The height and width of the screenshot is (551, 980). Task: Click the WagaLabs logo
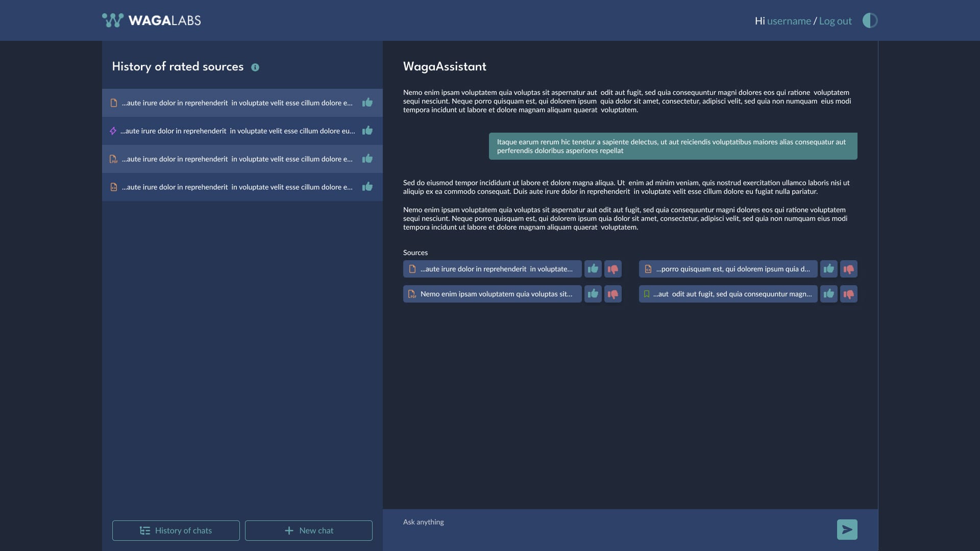pyautogui.click(x=151, y=20)
